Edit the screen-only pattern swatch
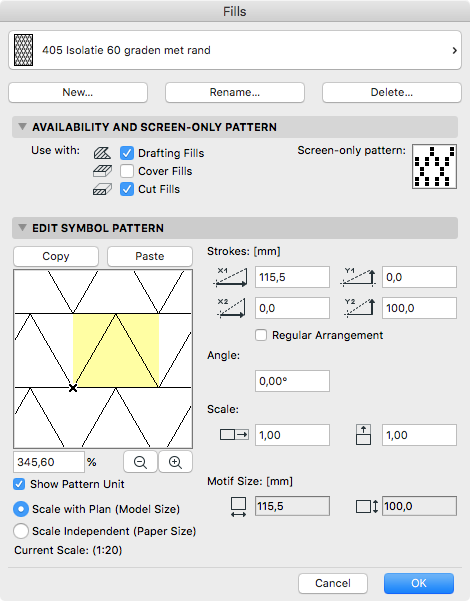Viewport: 470px width, 601px height. tap(434, 166)
